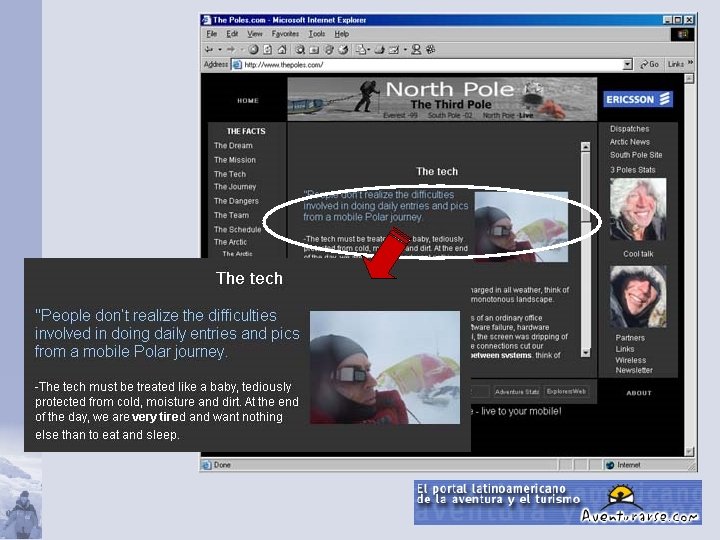This screenshot has height=540, width=720.
Task: Click the North Pole header banner image
Action: (442, 99)
